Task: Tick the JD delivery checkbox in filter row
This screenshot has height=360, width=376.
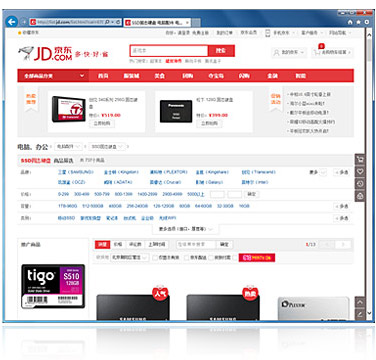Action: click(x=187, y=258)
